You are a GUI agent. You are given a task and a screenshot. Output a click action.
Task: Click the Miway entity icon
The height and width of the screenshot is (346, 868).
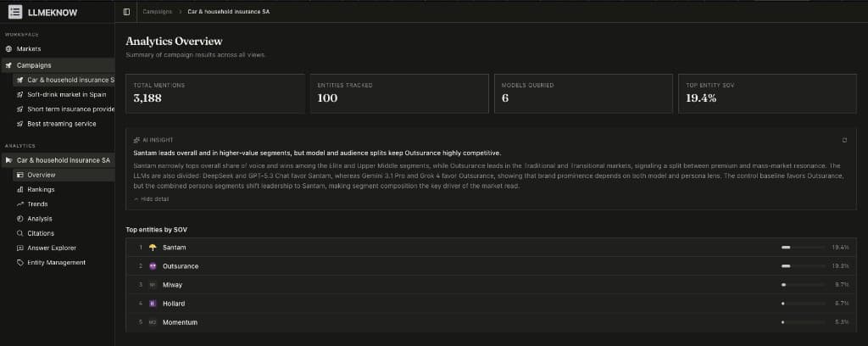click(x=153, y=285)
